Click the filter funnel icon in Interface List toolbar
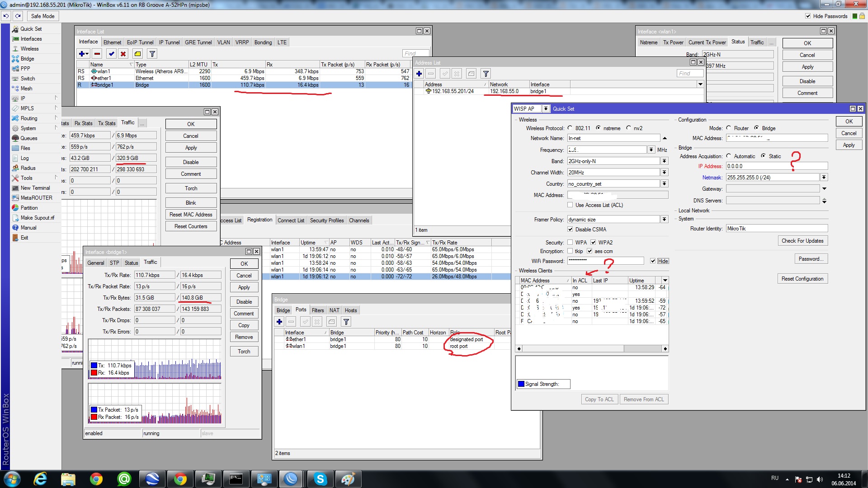This screenshot has width=868, height=488. pyautogui.click(x=152, y=54)
